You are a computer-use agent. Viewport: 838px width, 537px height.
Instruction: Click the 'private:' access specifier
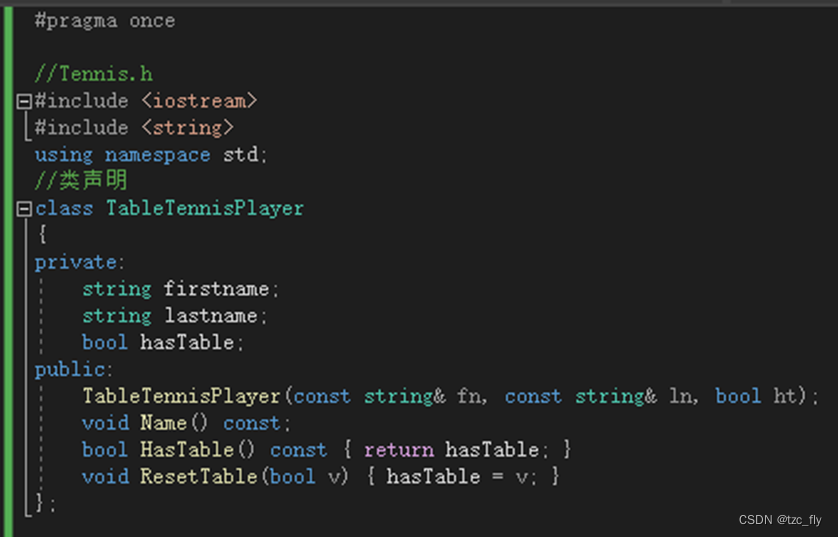pyautogui.click(x=80, y=262)
